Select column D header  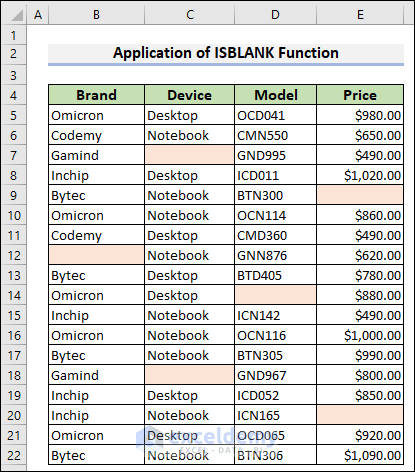(x=275, y=15)
